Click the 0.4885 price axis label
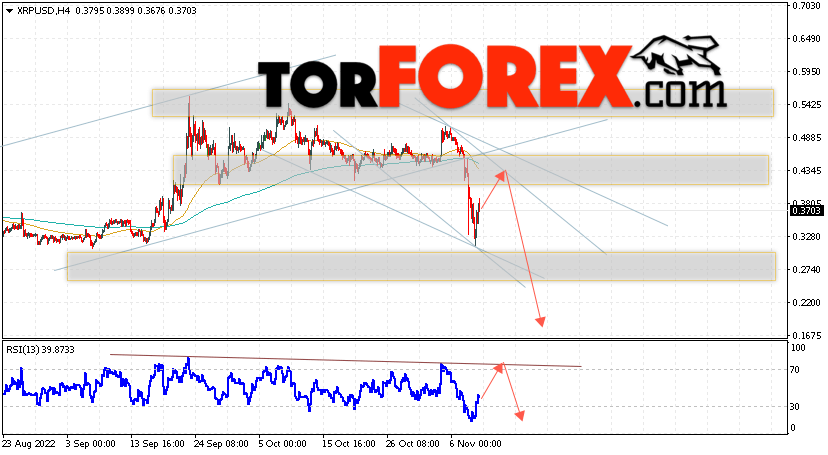Viewport: 828px width, 455px height. pos(806,138)
